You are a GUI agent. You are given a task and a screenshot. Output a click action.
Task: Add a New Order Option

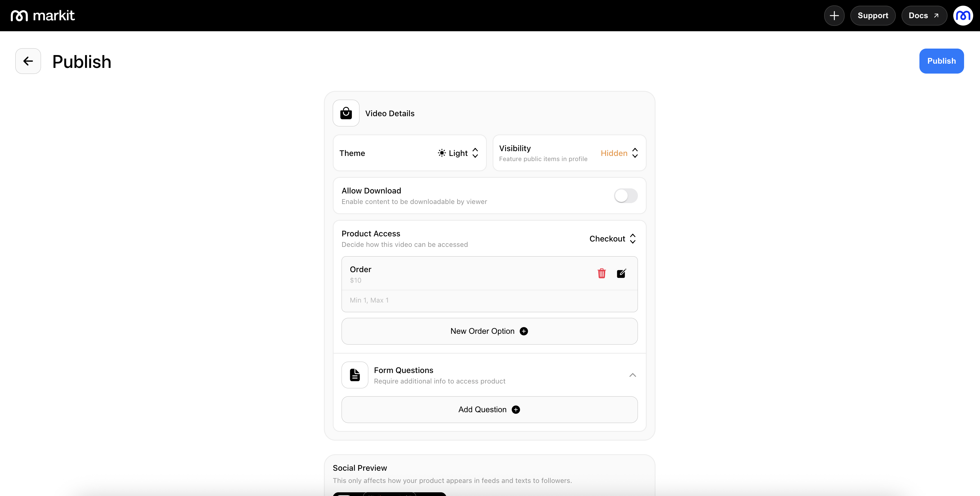489,332
